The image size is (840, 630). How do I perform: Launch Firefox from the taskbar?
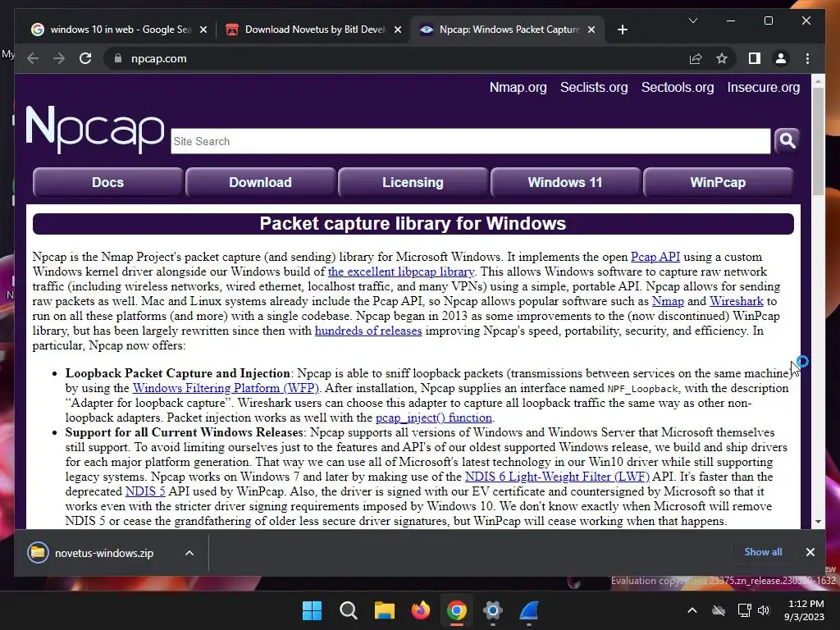pyautogui.click(x=421, y=610)
